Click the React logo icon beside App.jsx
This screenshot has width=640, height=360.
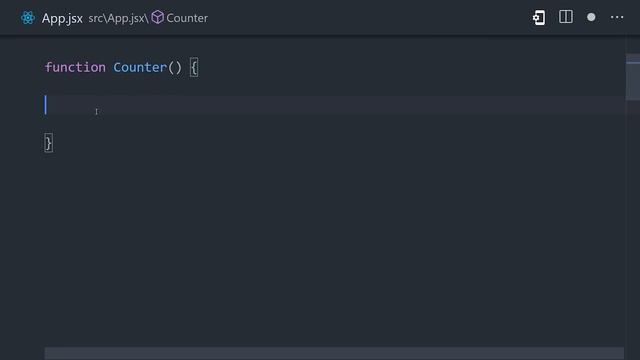click(x=28, y=18)
